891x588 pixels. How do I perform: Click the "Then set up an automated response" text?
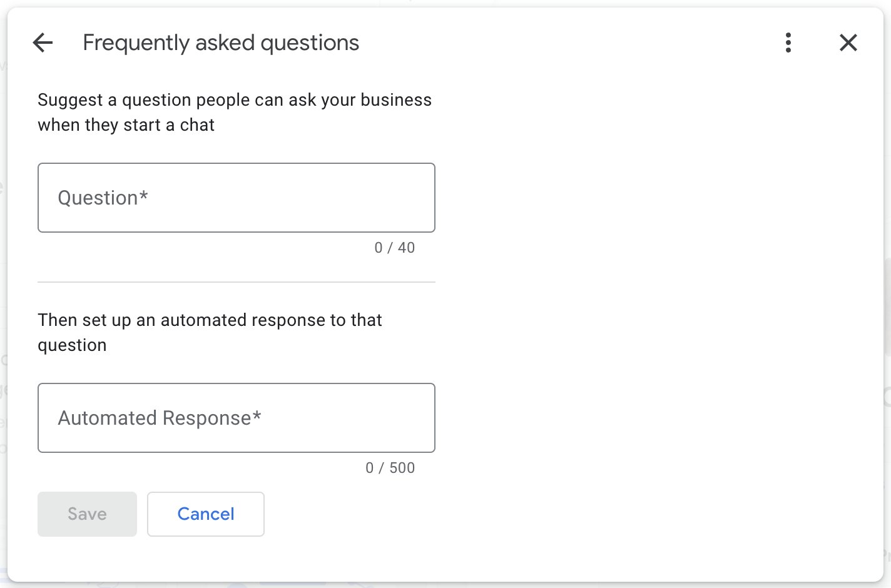pos(210,320)
